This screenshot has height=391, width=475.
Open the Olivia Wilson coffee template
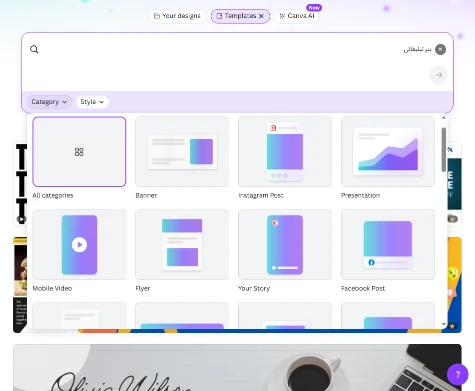tap(237, 368)
